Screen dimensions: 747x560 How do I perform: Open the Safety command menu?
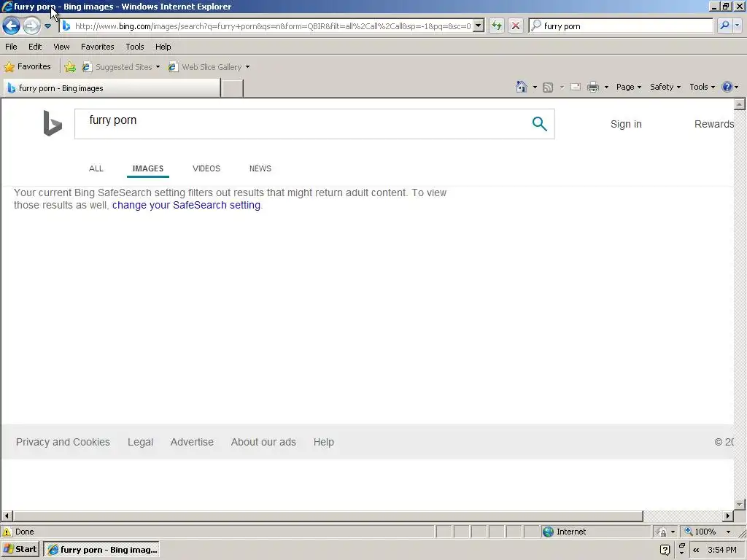coord(665,87)
